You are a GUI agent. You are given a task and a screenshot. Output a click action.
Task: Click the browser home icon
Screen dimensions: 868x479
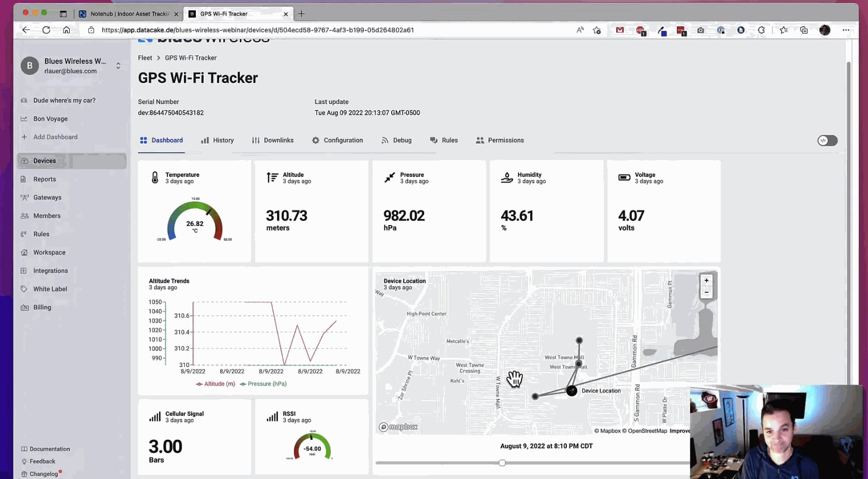[67, 30]
